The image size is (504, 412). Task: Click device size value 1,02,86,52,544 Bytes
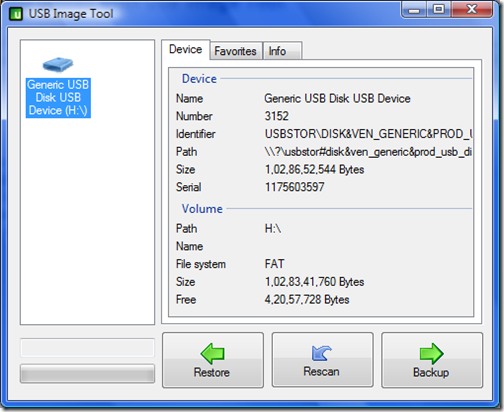click(314, 169)
